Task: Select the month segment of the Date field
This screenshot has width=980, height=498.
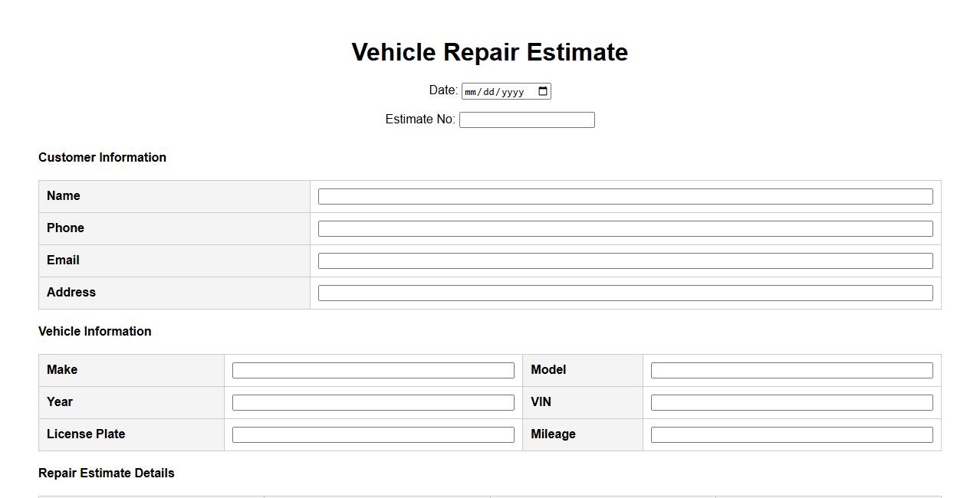Action: (472, 92)
